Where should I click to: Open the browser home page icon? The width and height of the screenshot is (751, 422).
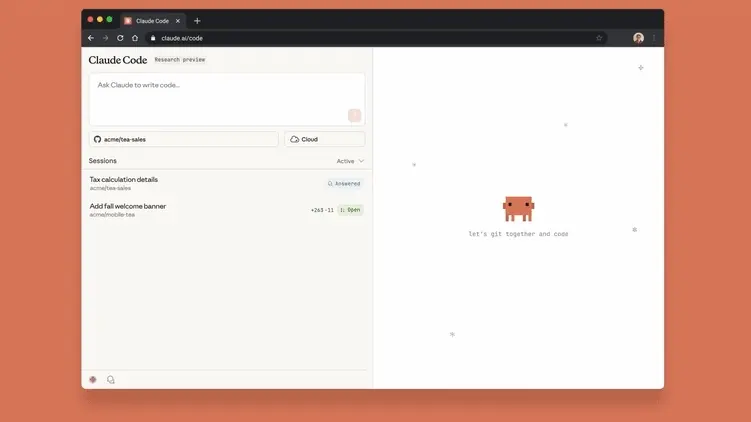coord(135,38)
